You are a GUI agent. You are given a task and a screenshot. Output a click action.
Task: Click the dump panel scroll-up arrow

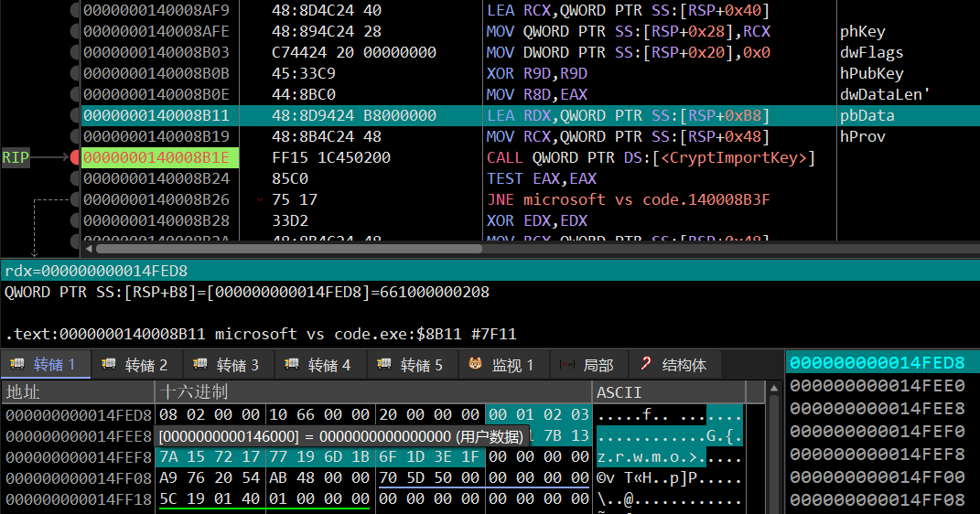tap(774, 389)
